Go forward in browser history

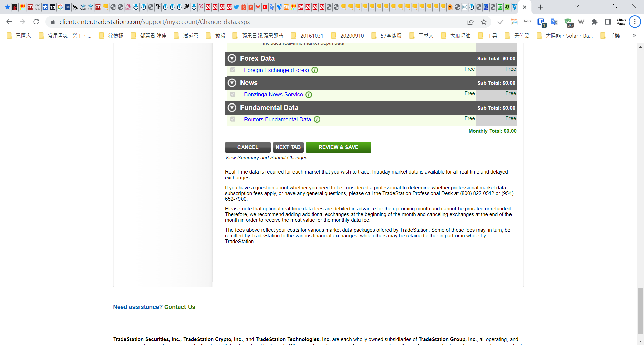(x=22, y=22)
